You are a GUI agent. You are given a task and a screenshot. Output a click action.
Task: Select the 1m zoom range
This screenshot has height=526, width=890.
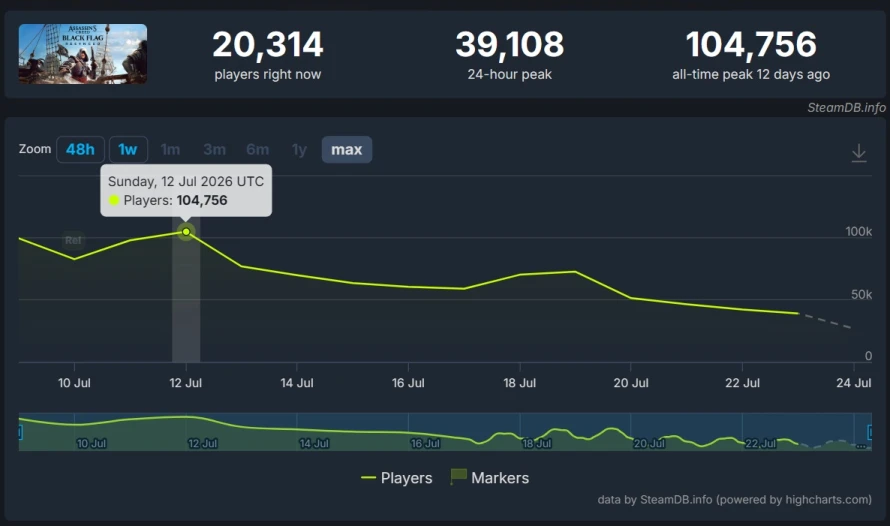pyautogui.click(x=170, y=150)
